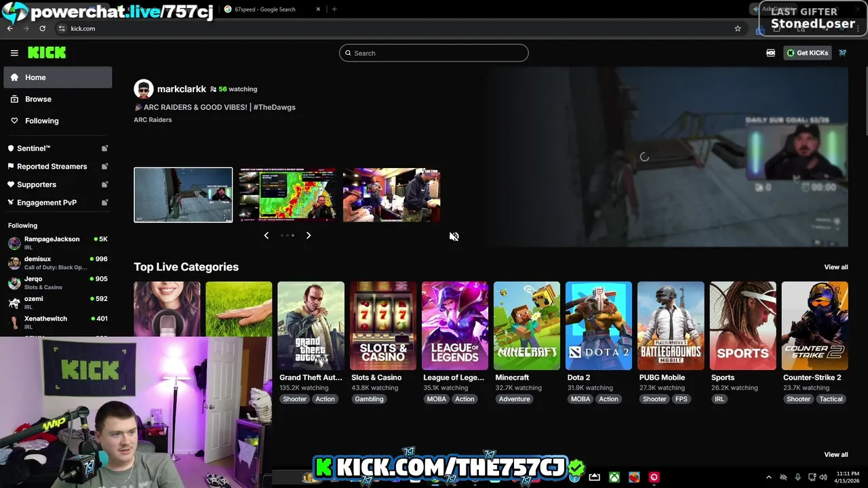Screen dimensions: 868x488
Task: Select the ARC Raiders stream thumbnail
Action: pos(183,195)
